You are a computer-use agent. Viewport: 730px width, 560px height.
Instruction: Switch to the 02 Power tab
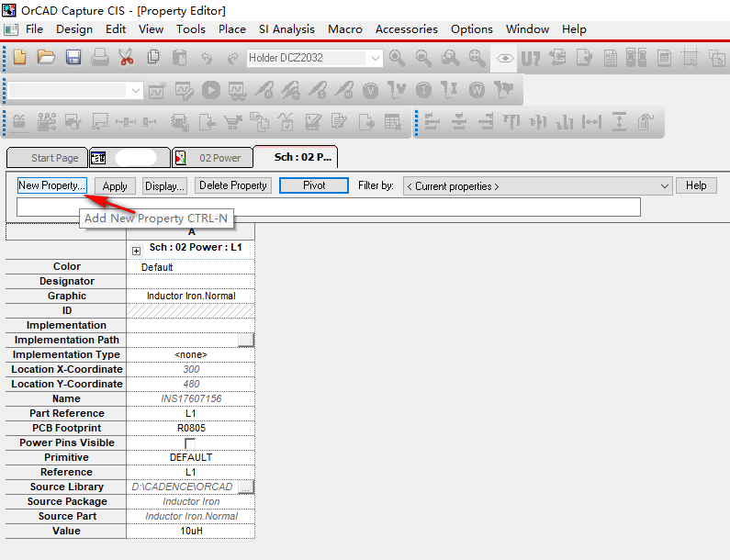[x=213, y=158]
